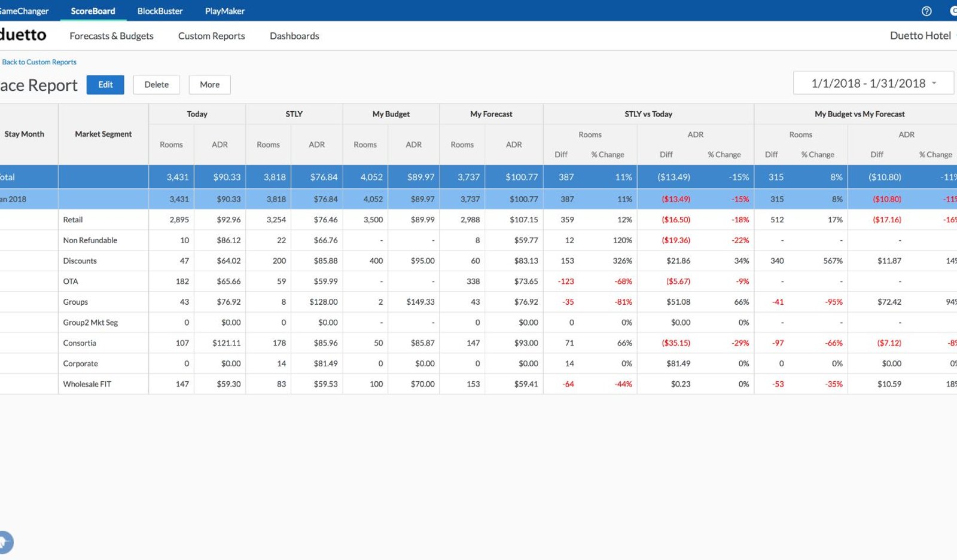The image size is (957, 560).
Task: Switch to the BlockBuster tab
Action: (x=160, y=11)
